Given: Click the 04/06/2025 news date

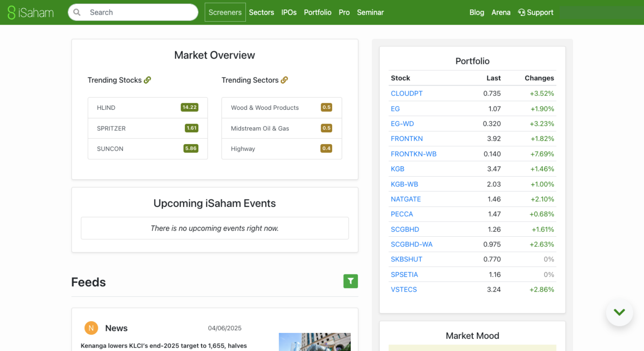Looking at the screenshot, I should 224,328.
